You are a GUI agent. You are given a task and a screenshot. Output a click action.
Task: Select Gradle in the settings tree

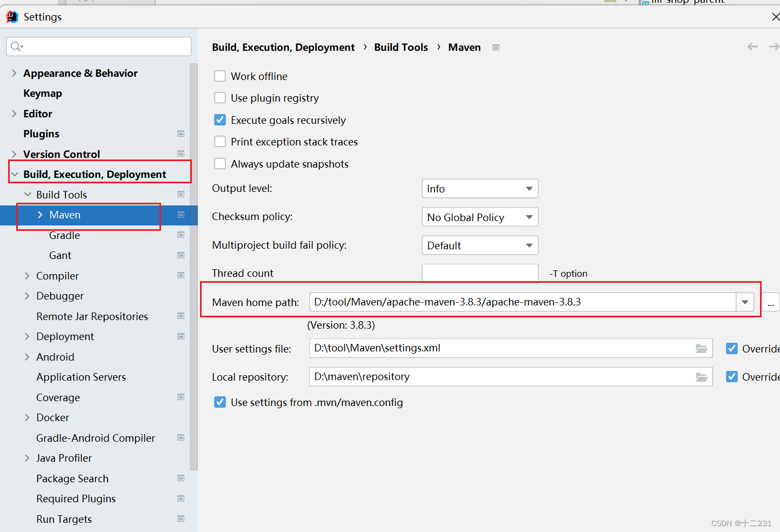pyautogui.click(x=64, y=235)
